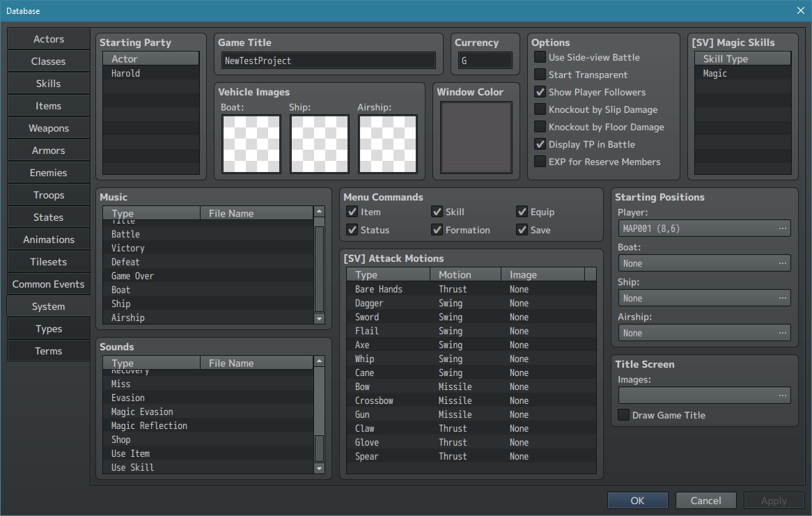Uncheck Display TP in Battle
Viewport: 812px width, 516px height.
[540, 144]
